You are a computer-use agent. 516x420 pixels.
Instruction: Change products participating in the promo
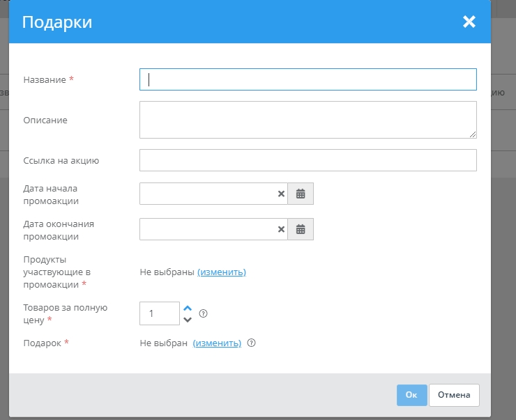click(222, 272)
